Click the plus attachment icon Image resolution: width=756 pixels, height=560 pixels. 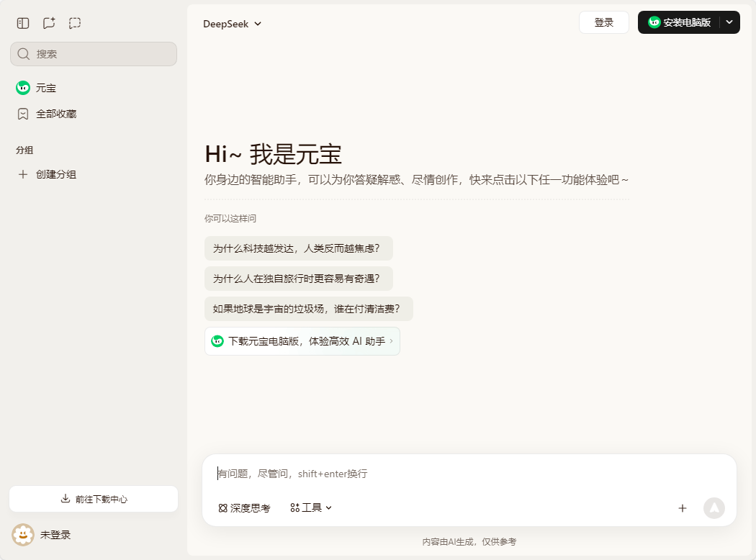[x=683, y=508]
